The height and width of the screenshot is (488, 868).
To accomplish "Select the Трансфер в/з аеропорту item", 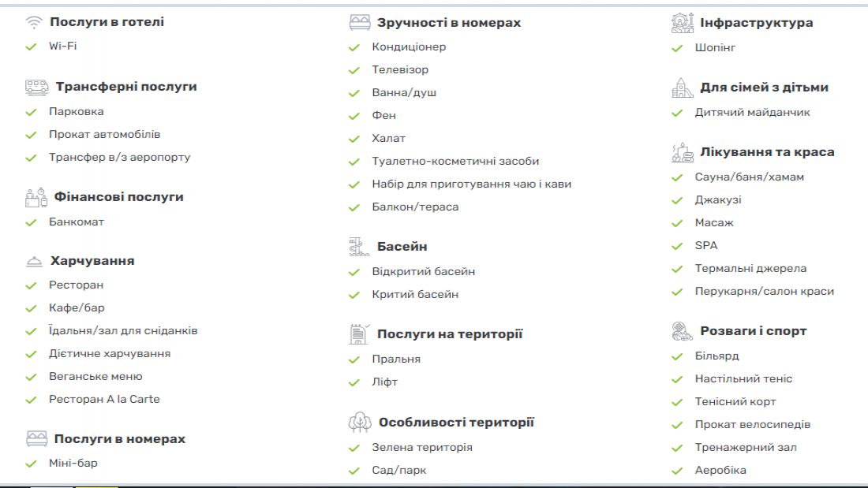I will point(120,157).
